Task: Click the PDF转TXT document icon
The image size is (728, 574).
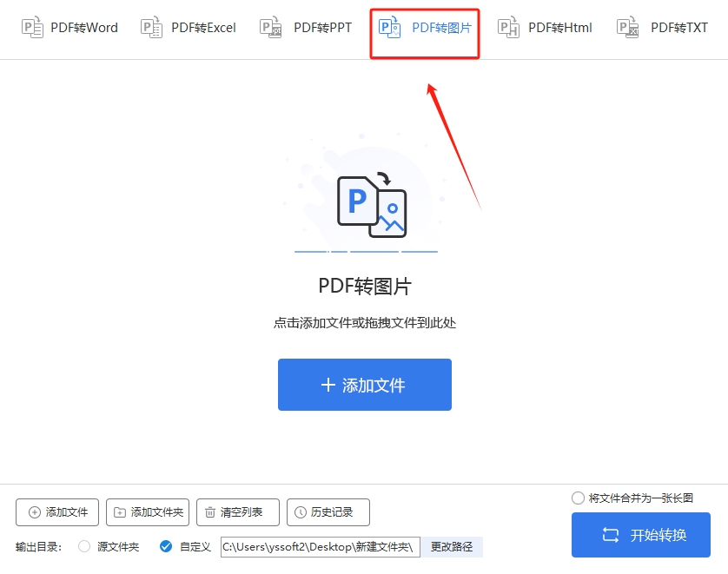Action: pyautogui.click(x=626, y=27)
